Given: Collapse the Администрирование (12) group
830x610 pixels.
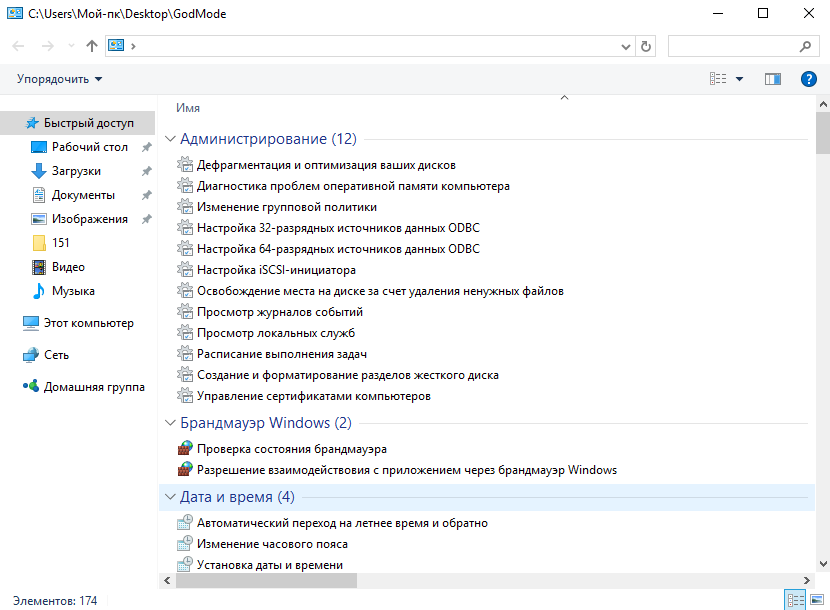Looking at the screenshot, I should point(170,139).
